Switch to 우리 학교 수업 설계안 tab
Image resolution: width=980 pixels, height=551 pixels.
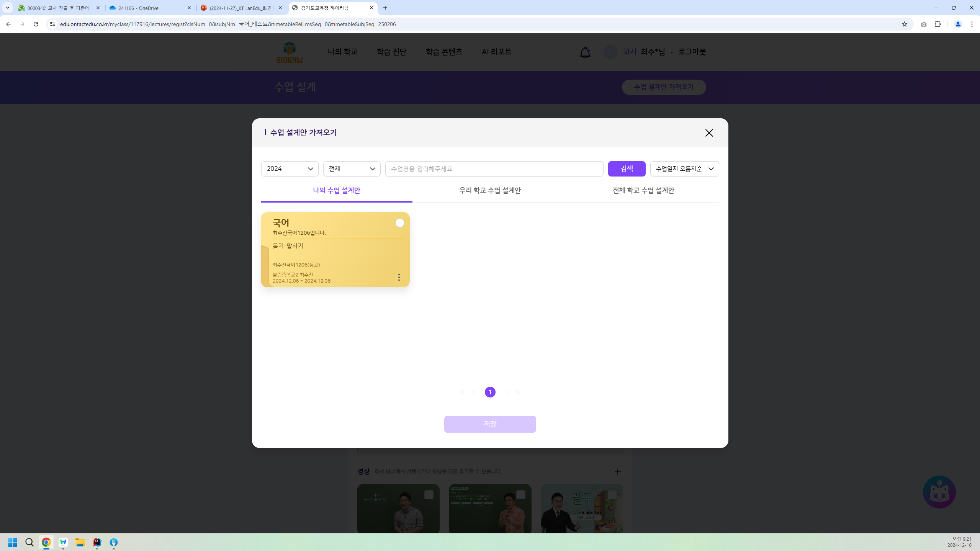(x=490, y=190)
